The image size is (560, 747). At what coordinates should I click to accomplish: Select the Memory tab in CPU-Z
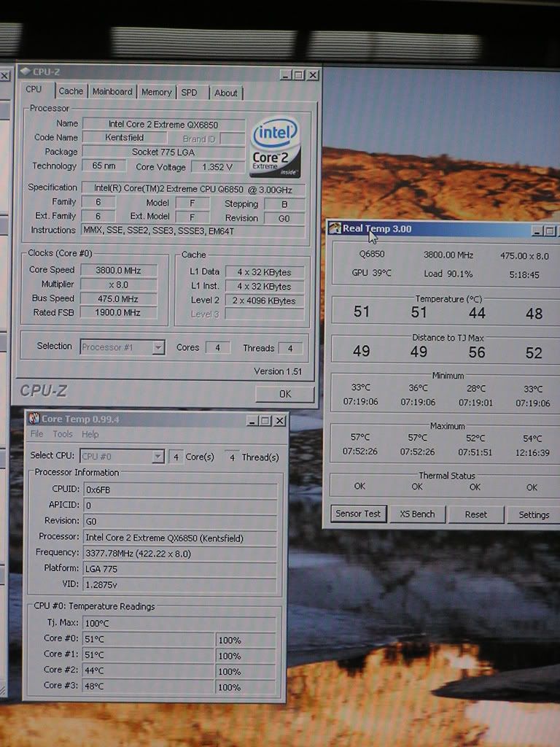pos(156,93)
